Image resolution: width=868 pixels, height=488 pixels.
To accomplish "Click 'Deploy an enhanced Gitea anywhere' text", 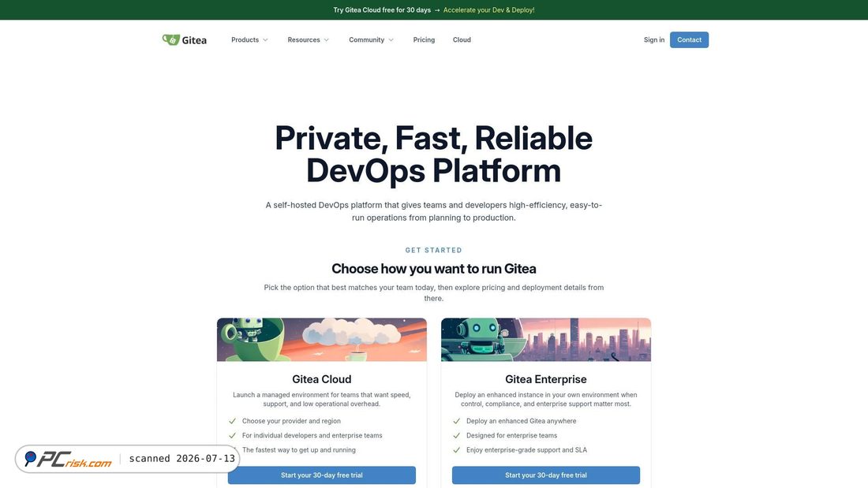I will point(521,421).
